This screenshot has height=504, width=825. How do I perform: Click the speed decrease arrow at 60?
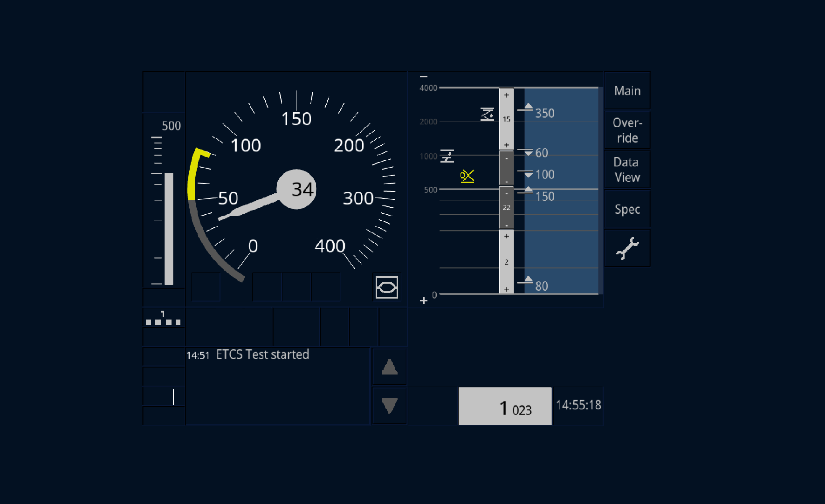[528, 153]
